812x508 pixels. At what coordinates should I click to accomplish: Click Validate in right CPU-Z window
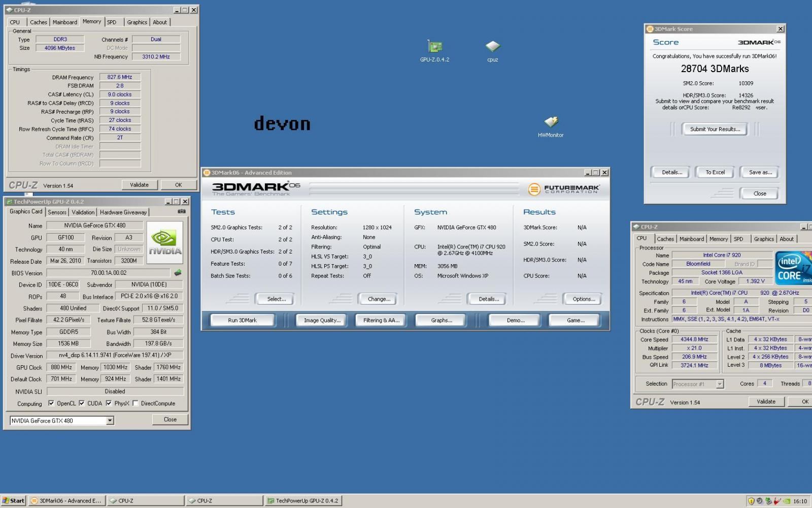[x=766, y=402]
